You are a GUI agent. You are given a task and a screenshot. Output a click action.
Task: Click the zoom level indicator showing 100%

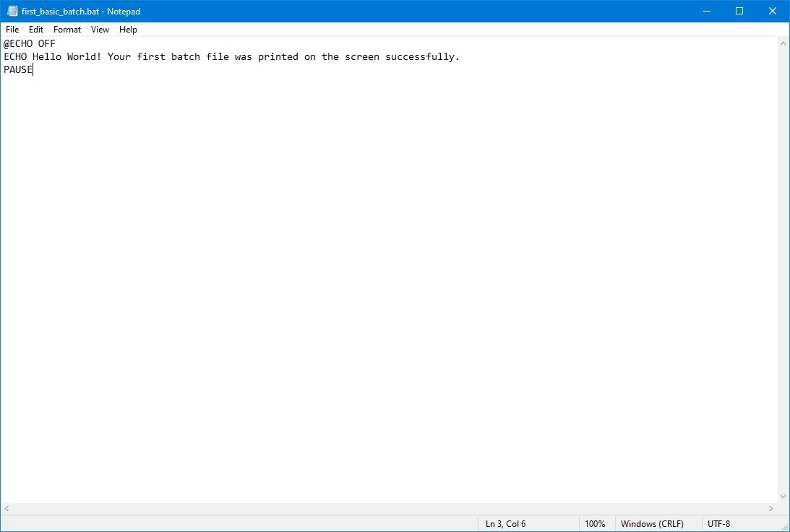point(595,523)
